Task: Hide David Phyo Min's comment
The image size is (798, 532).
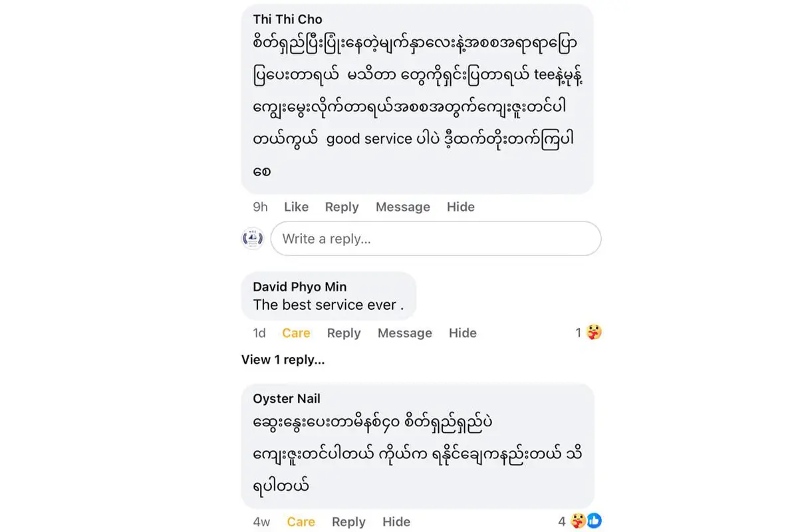Action: click(462, 332)
